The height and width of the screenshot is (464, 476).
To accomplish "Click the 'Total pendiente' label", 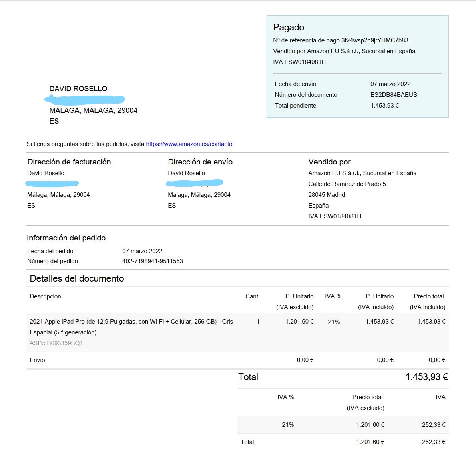I will [x=295, y=106].
